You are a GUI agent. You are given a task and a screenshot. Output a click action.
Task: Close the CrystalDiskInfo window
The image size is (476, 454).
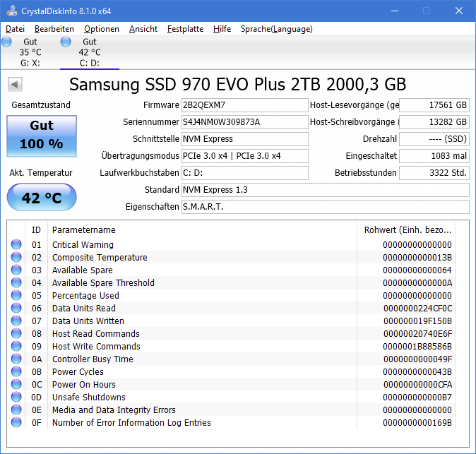459,11
